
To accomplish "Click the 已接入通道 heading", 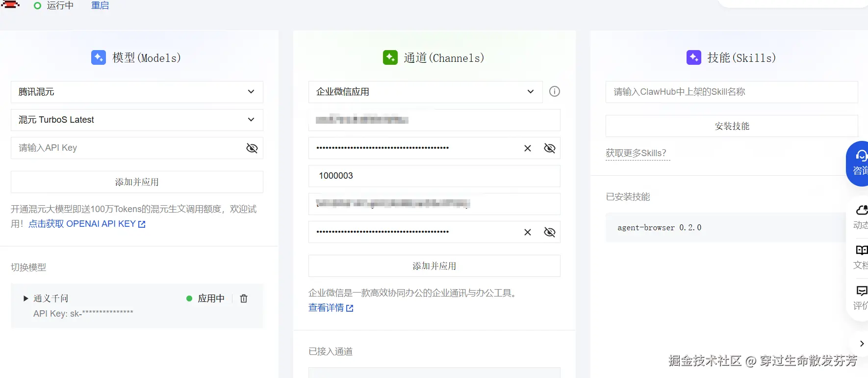I will point(331,351).
